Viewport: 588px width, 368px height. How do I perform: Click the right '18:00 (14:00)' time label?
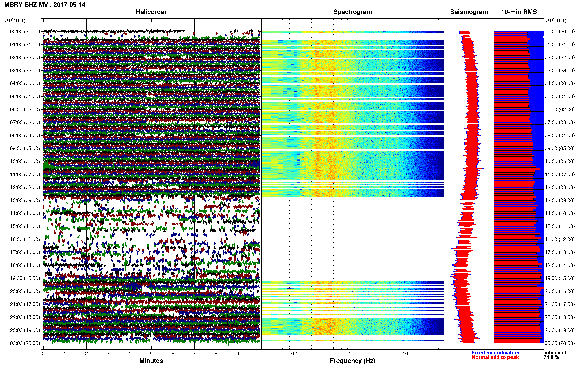click(560, 265)
